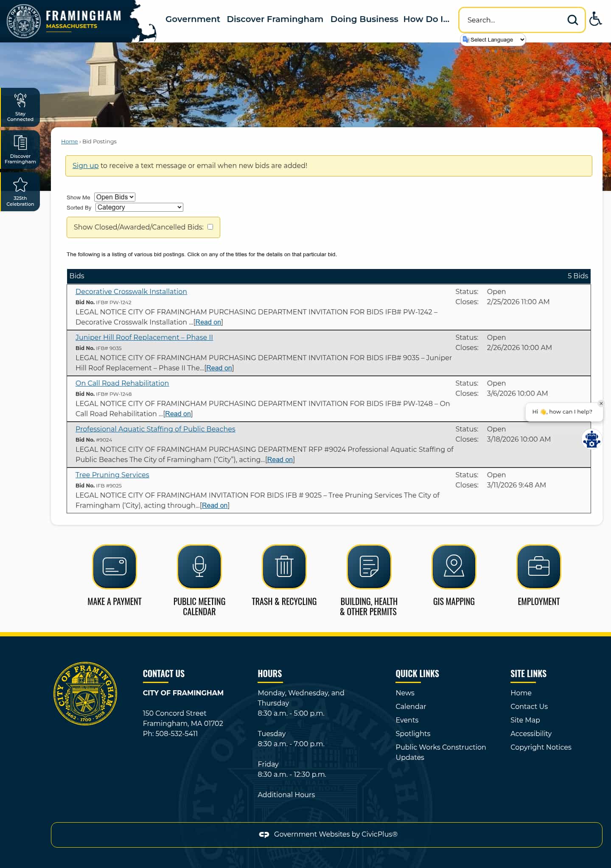Click the Make a Payment label
Screen dimensions: 611x868
click(115, 602)
